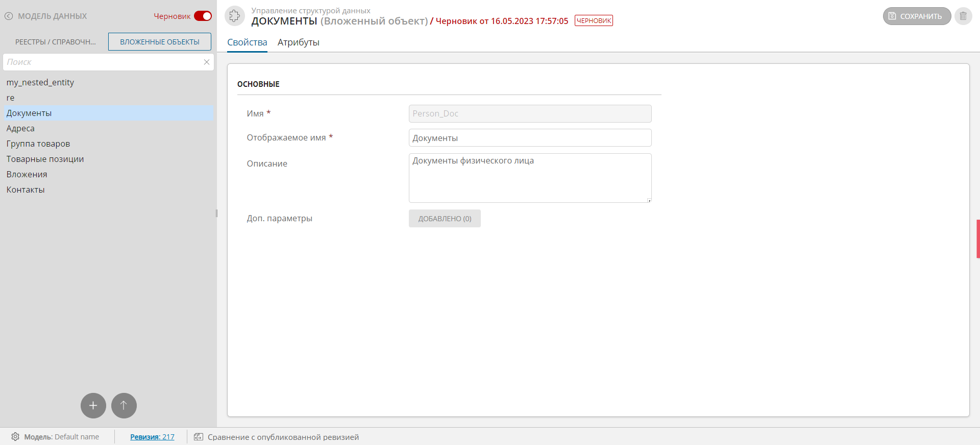Select Адреса in the nested objects list
Viewport: 980px width, 445px height.
coord(20,128)
